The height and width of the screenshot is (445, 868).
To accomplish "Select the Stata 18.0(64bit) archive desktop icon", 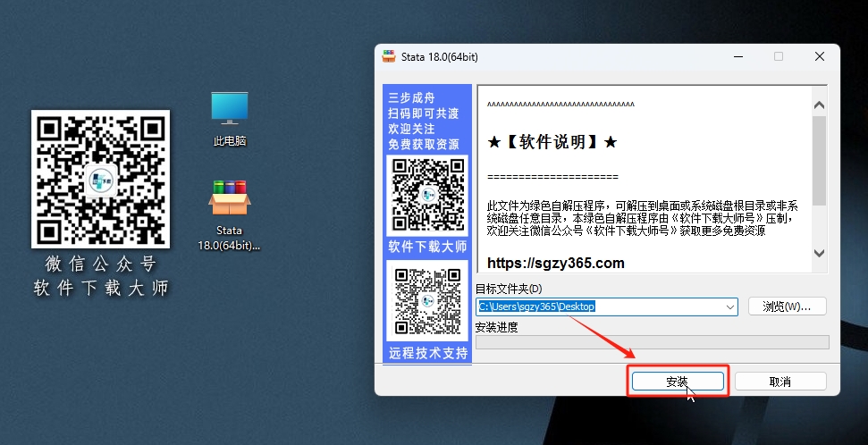I will [229, 215].
